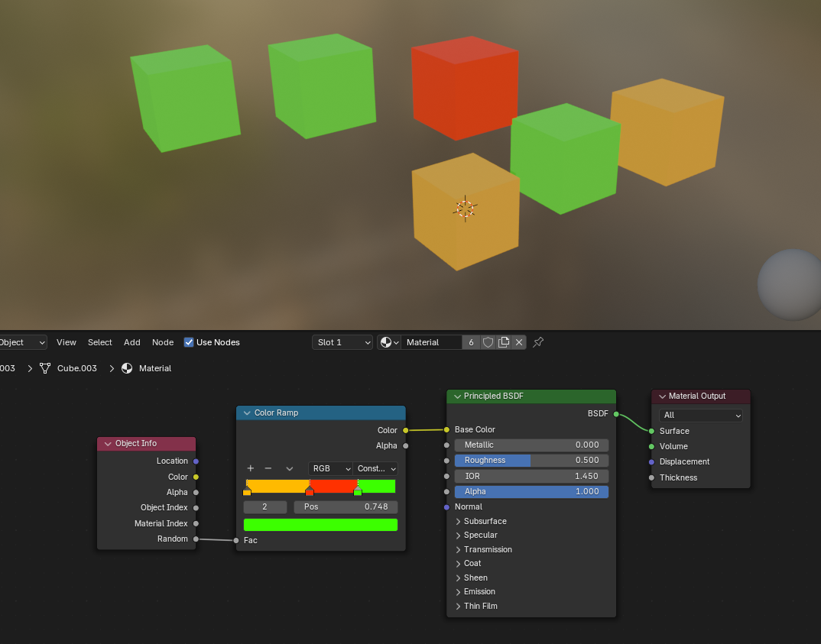The image size is (821, 644).
Task: Unlink the material with the X icon
Action: point(519,342)
